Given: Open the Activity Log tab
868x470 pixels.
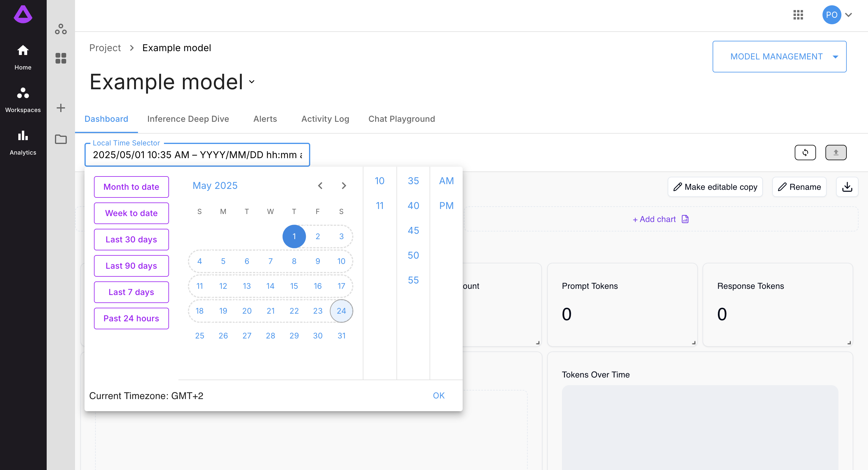Looking at the screenshot, I should 325,119.
